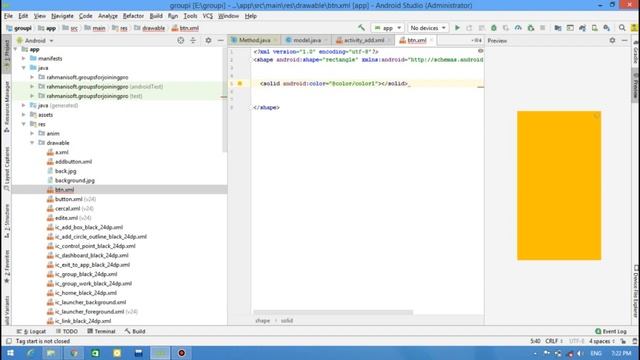Hide the Preview panel
The height and width of the screenshot is (360, 640).
[x=624, y=40]
